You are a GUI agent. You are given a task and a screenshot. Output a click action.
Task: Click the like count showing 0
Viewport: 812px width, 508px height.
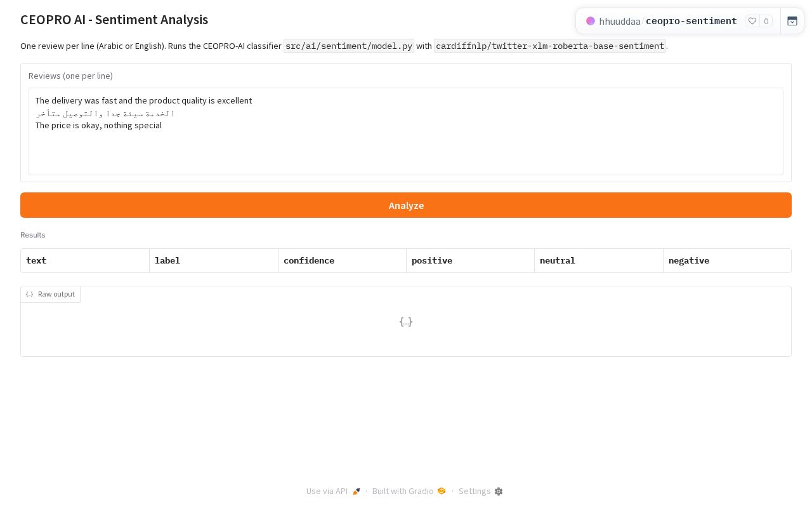[766, 21]
